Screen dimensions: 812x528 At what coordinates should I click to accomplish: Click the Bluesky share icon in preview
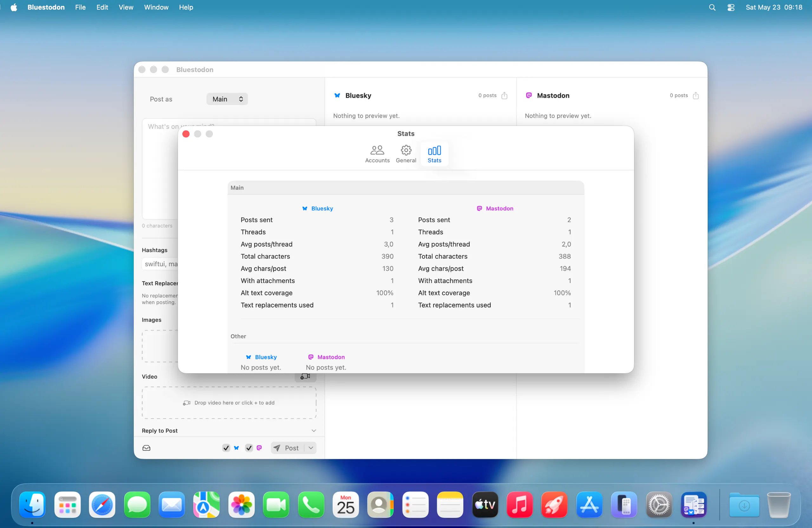(504, 96)
